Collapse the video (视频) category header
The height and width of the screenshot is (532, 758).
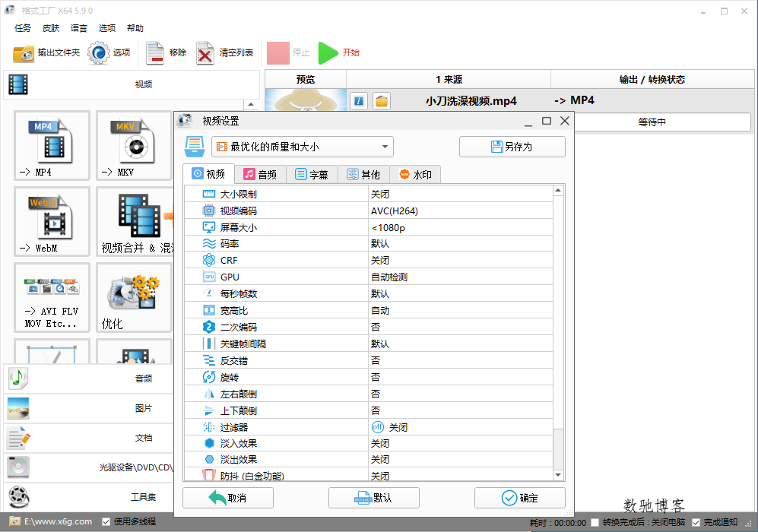(x=132, y=84)
